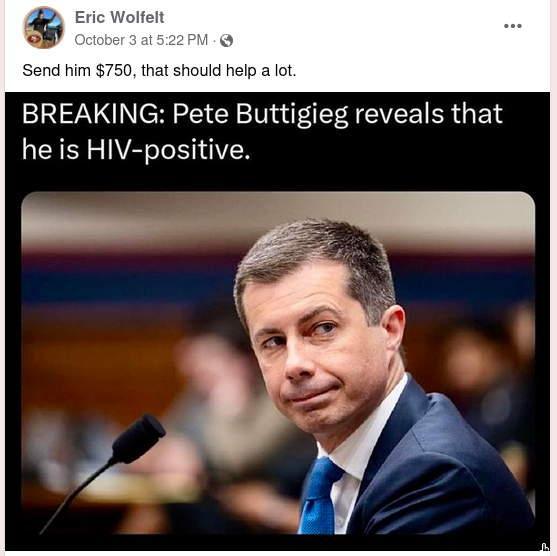
Task: Click the man's blue tie in photo
Action: [x=318, y=497]
